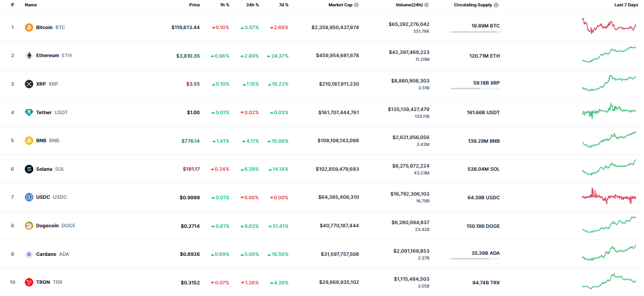Click Ethereum 7d change 24.37%
The image size is (644, 296).
click(278, 55)
